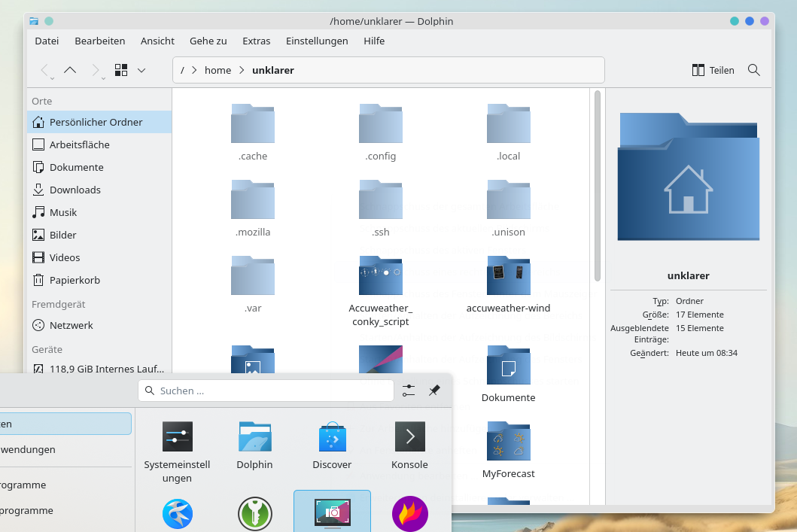Open Musik in the sidebar
This screenshot has width=797, height=532.
99,212
